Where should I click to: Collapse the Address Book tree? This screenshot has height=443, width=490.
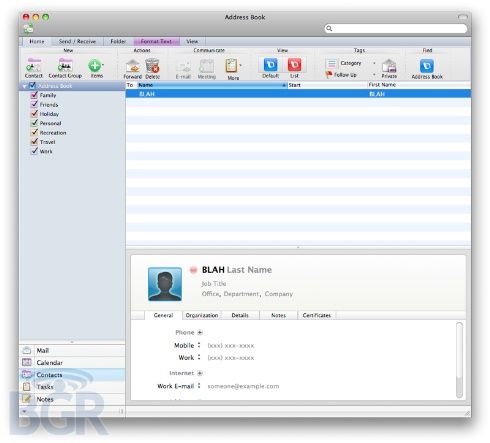point(25,86)
